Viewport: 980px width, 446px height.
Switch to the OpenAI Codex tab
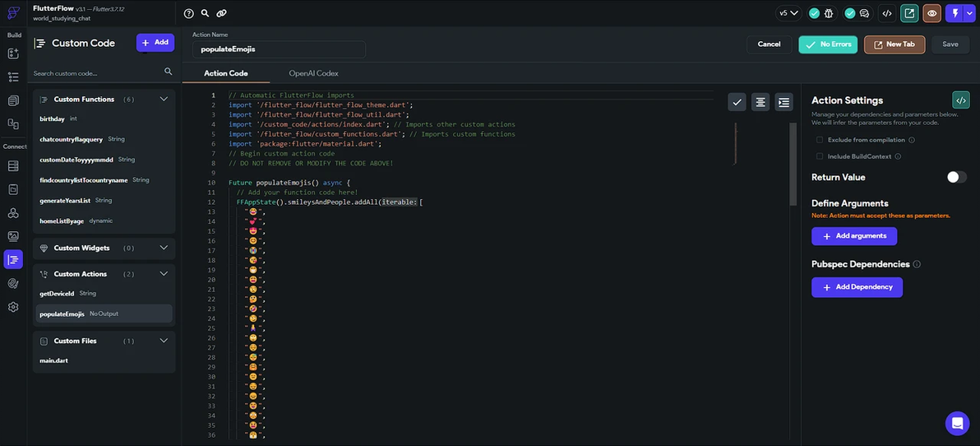tap(314, 73)
